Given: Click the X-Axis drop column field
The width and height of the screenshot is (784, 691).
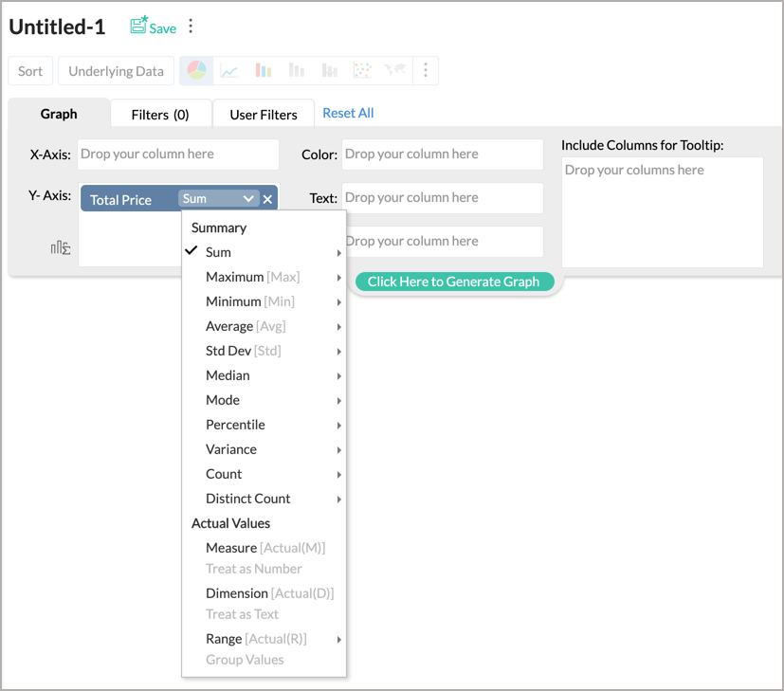Looking at the screenshot, I should [x=177, y=154].
